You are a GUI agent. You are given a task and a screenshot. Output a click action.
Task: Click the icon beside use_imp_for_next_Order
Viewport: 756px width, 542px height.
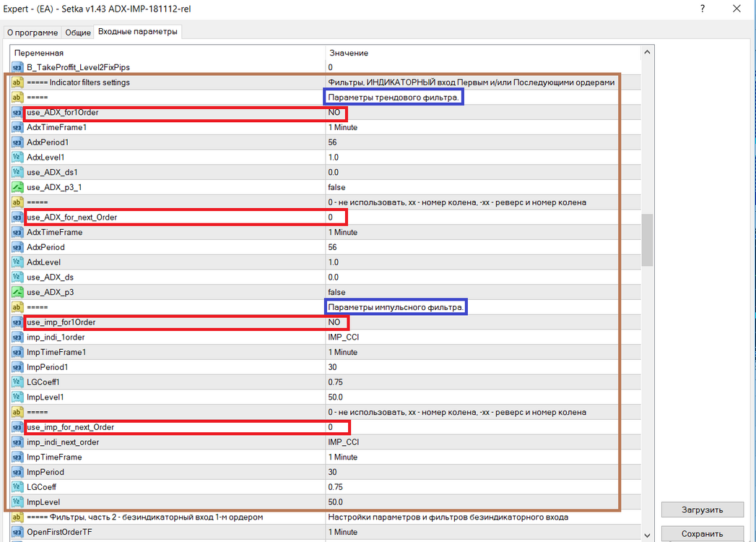[x=17, y=427]
